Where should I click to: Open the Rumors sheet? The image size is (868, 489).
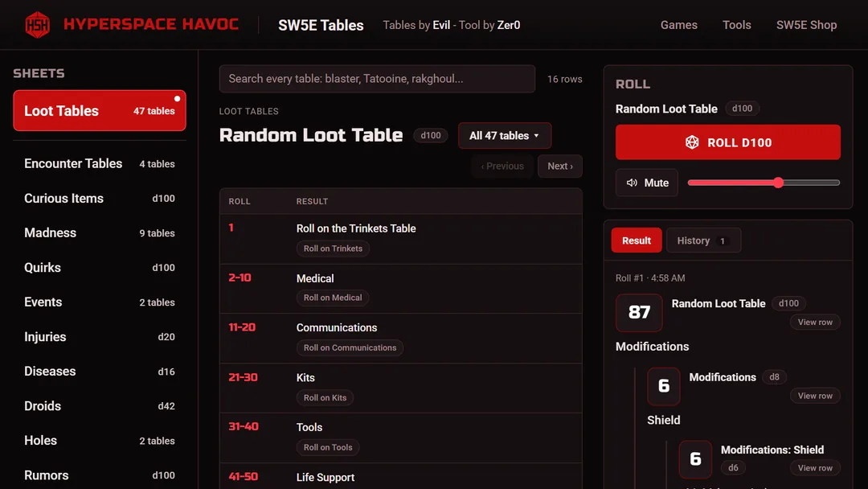coord(100,475)
